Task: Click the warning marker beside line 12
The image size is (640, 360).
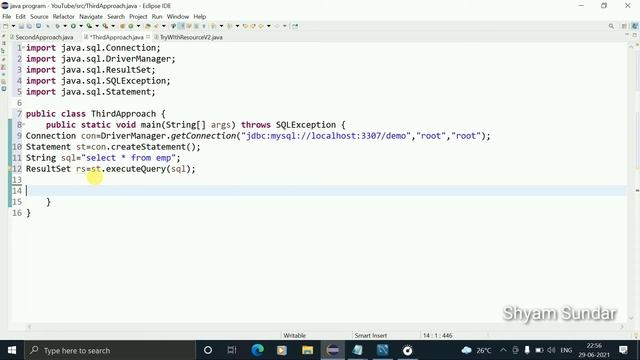Action: (x=10, y=169)
